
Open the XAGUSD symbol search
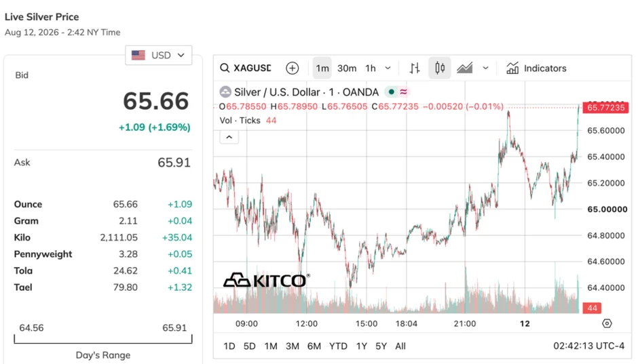pos(246,68)
